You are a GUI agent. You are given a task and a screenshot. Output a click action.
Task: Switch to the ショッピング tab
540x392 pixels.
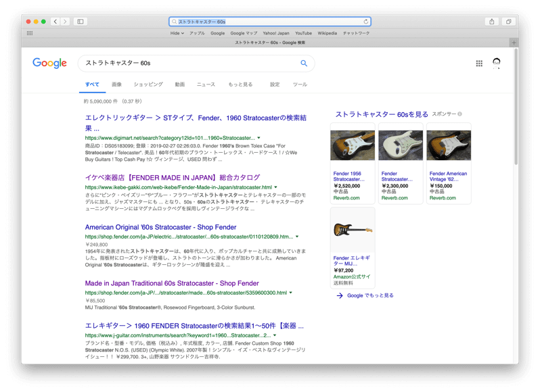148,84
